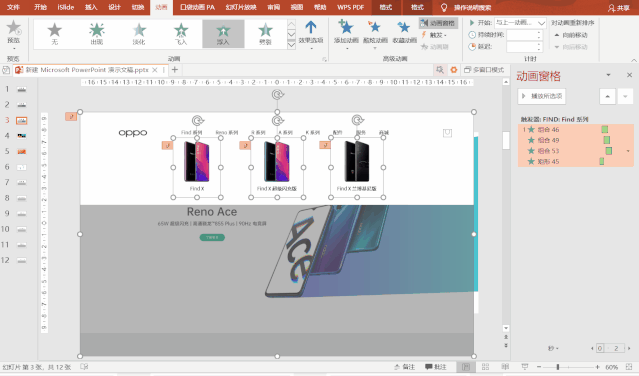639x376 pixels.
Task: Click 向前移动 move earlier button
Action: point(571,35)
